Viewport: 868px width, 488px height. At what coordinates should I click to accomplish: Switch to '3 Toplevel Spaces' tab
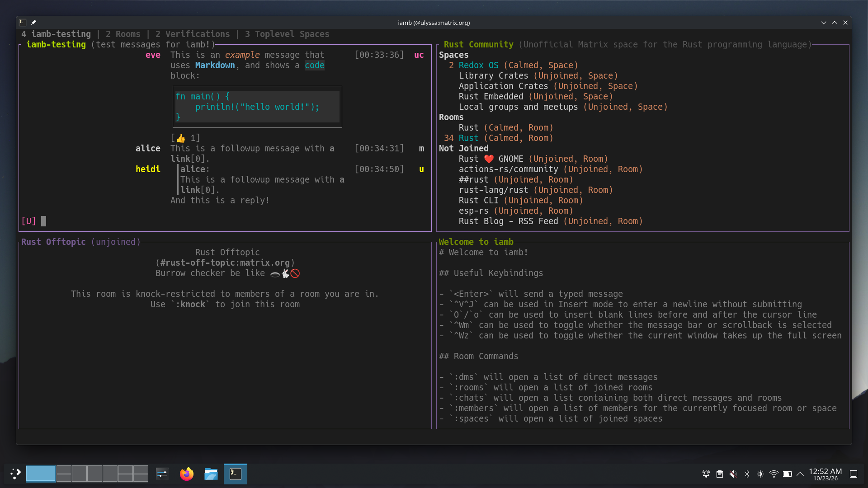(x=287, y=34)
